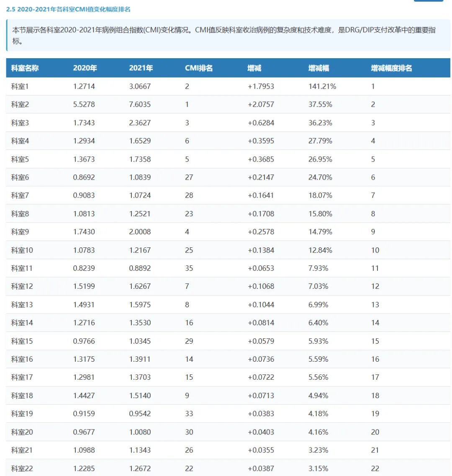The width and height of the screenshot is (452, 476).
Task: Click the change value +0.1044
Action: 261,304
